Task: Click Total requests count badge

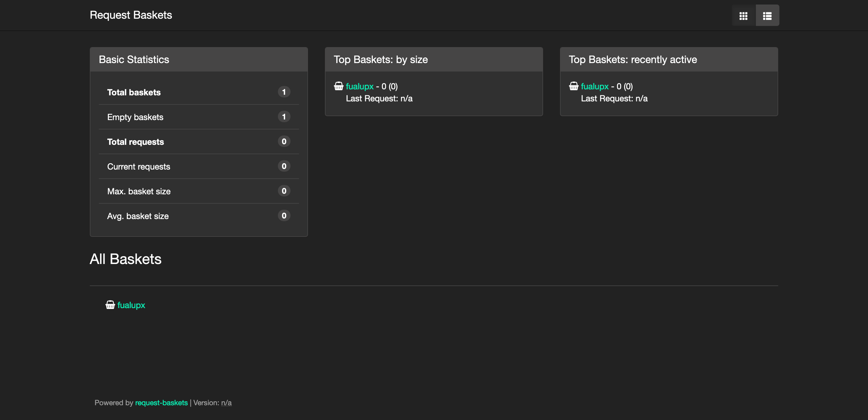Action: pyautogui.click(x=284, y=141)
